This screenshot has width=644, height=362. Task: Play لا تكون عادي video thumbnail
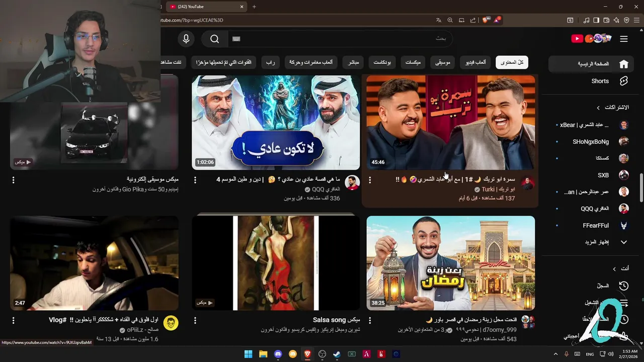pyautogui.click(x=276, y=122)
